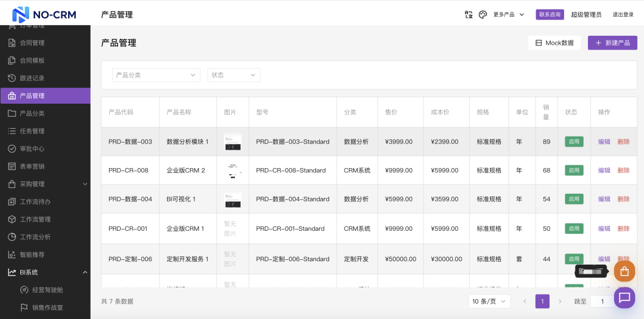The height and width of the screenshot is (319, 644).
Task: Delete the PRD-CR-008 product row
Action: tap(624, 171)
